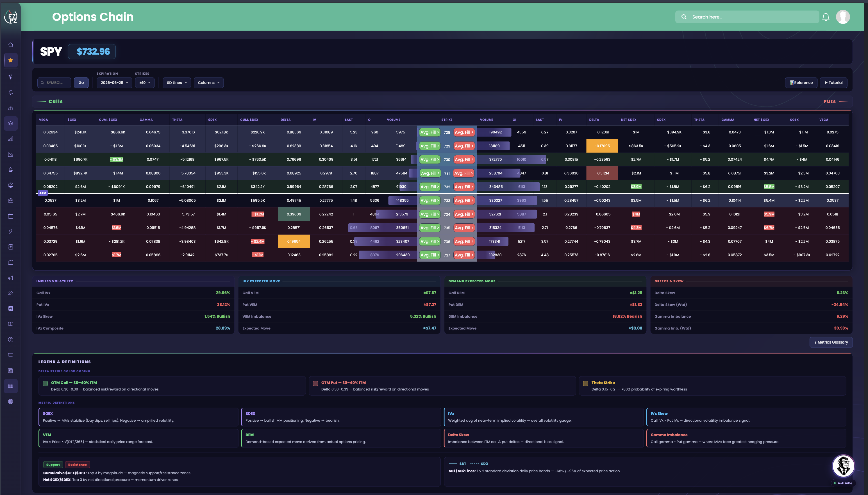Image resolution: width=868 pixels, height=495 pixels.
Task: Click the SPY price $732.96
Action: [x=92, y=52]
